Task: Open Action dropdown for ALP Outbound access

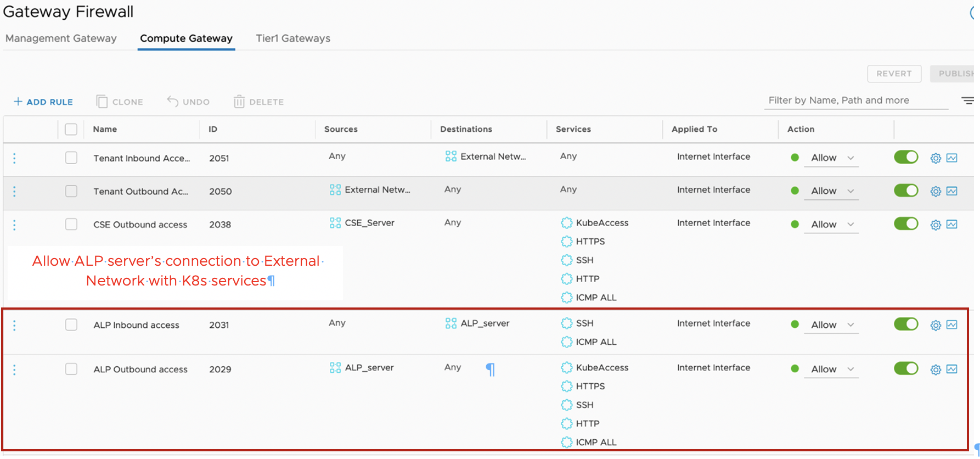Action: tap(832, 370)
